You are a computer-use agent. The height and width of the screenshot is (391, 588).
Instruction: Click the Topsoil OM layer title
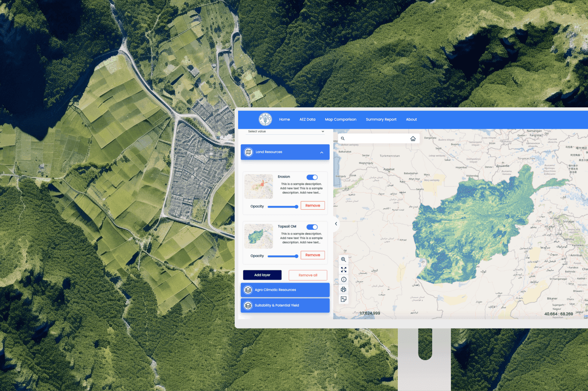click(287, 227)
